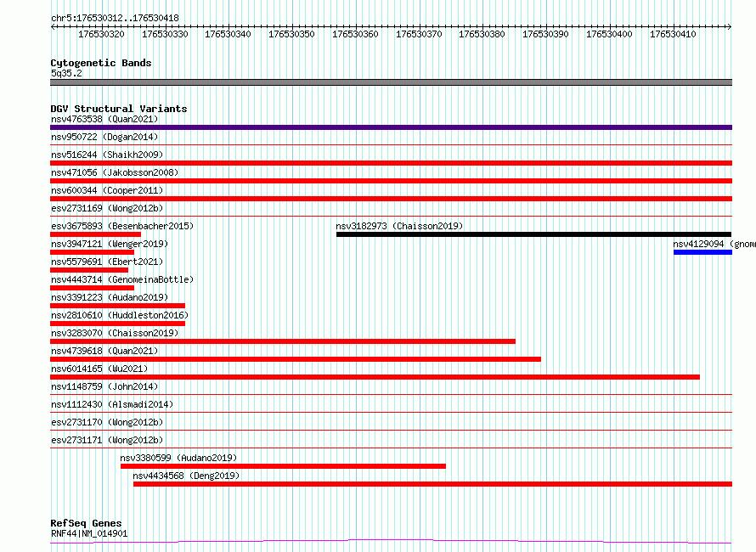This screenshot has height=552, width=756.
Task: Click the RefSeq Genes track title
Action: (86, 523)
